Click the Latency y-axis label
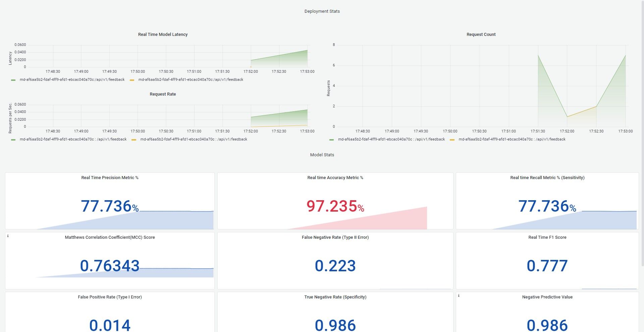 tap(10, 58)
